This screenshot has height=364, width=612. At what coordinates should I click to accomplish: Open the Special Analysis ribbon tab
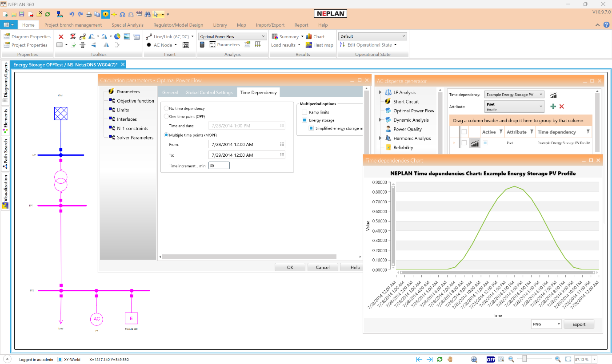127,25
